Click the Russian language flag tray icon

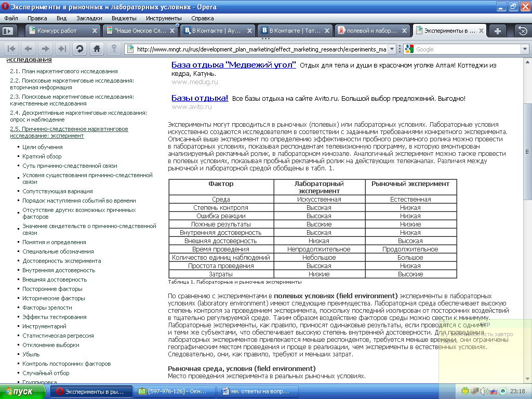[x=494, y=391]
